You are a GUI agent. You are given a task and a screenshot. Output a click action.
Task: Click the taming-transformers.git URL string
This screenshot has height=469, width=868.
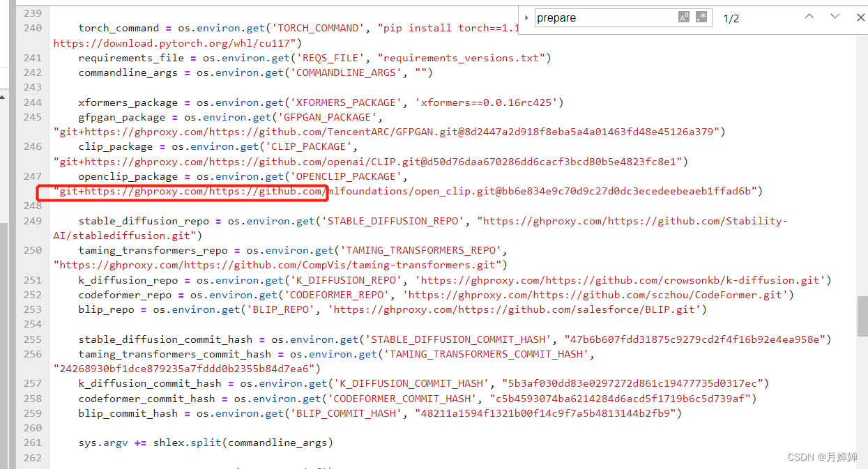[x=277, y=266]
